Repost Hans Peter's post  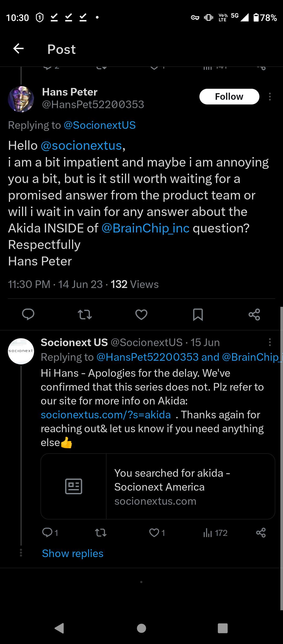tap(85, 314)
